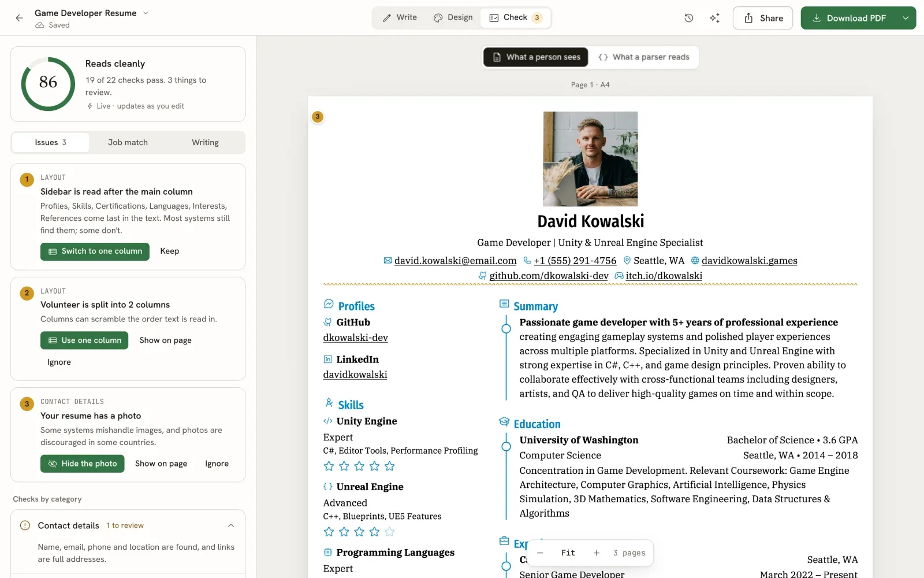The height and width of the screenshot is (578, 924).
Task: Switch to the Job match tab
Action: (x=128, y=143)
